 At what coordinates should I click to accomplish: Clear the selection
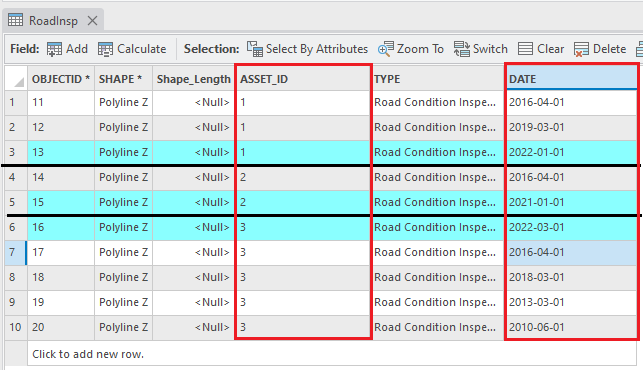point(541,49)
